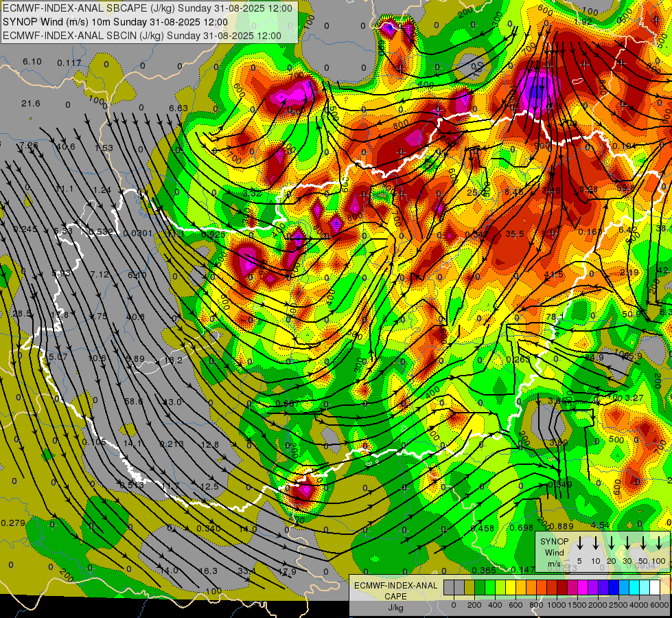
Task: Click the 0.607 value on the map
Action: coord(287,404)
